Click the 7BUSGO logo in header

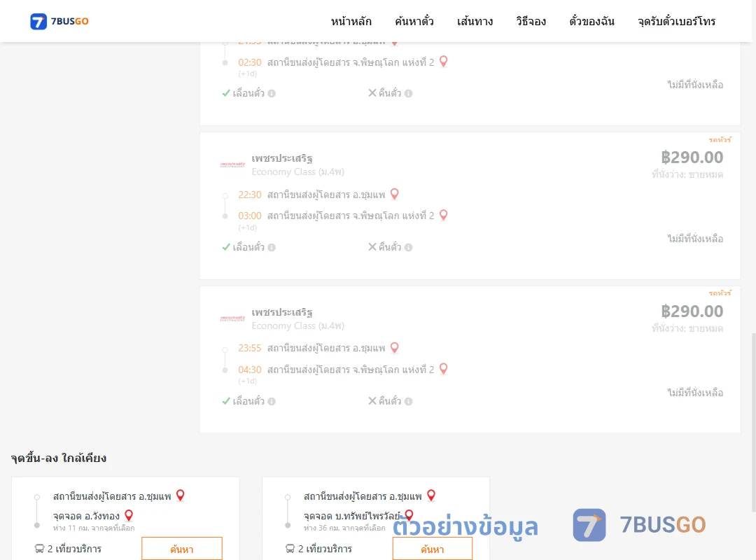tap(59, 21)
